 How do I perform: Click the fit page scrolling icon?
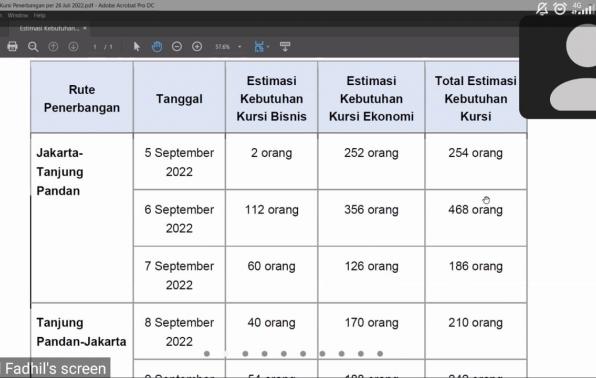tap(259, 46)
